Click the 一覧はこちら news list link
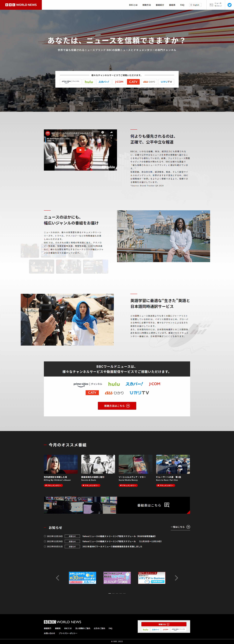 click(x=180, y=527)
